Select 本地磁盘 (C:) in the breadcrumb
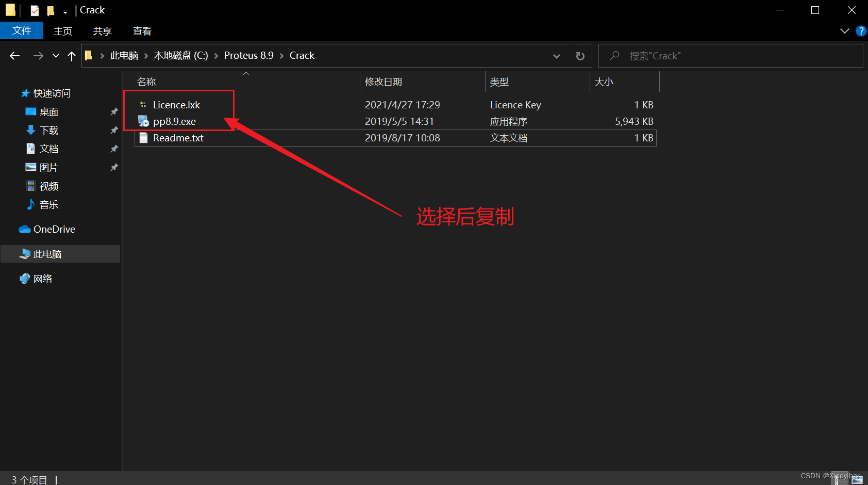Screen dimensions: 868x485 tap(181, 56)
